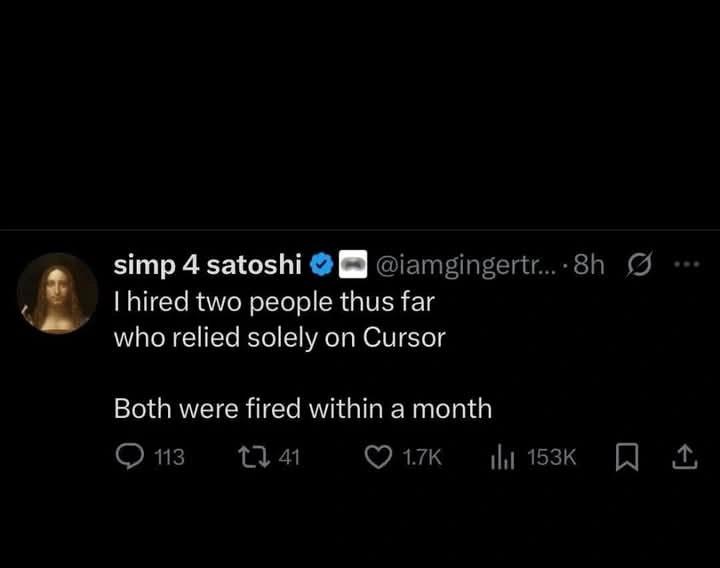This screenshot has width=720, height=568.
Task: Click the 113 replies count
Action: coord(170,457)
